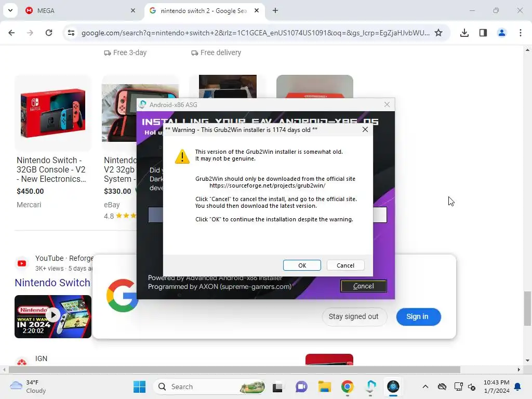This screenshot has width=532, height=399.
Task: Show hidden system tray icons chevron
Action: 425,387
